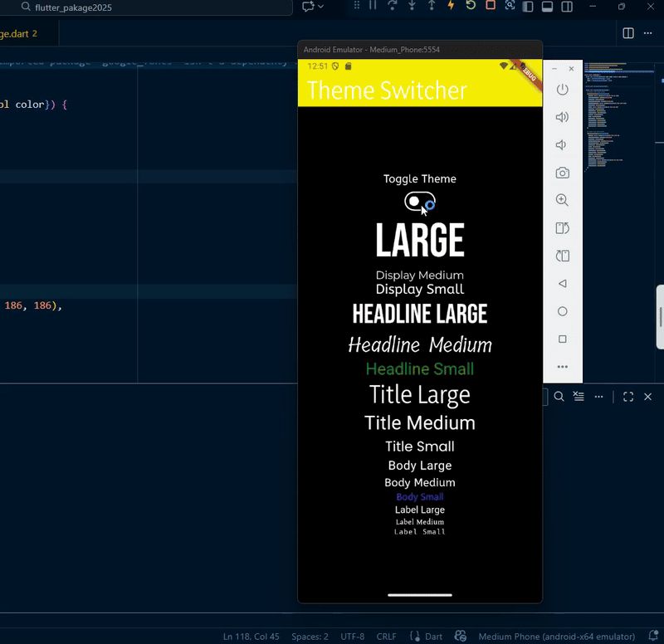Toggle the Theme switch in emulator app
This screenshot has width=664, height=644.
coord(420,201)
